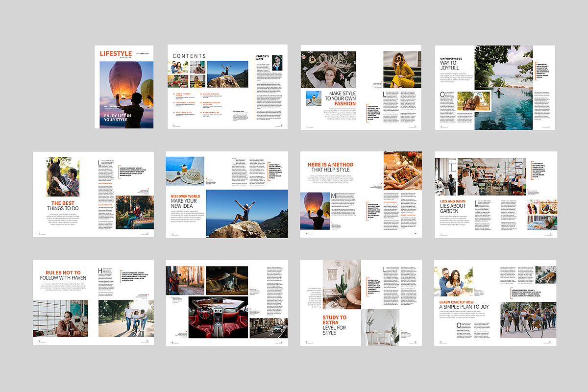Select the infinity pool and sea photo
This screenshot has width=588, height=392.
click(503, 88)
